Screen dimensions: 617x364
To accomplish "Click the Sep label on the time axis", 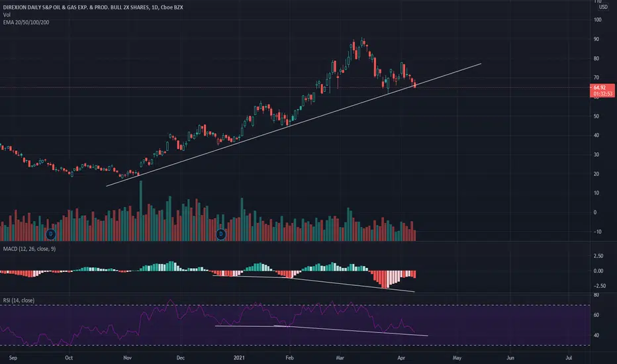I will (x=13, y=357).
